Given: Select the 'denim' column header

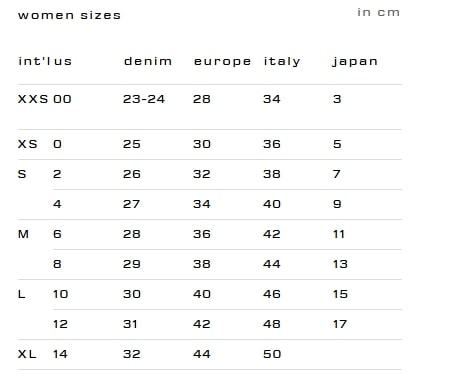Looking at the screenshot, I should (148, 61).
